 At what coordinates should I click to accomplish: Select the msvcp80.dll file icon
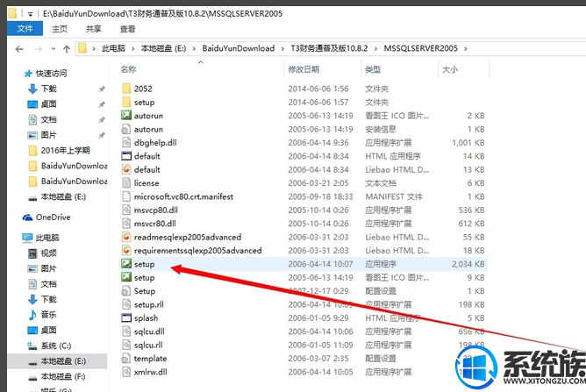tap(126, 210)
